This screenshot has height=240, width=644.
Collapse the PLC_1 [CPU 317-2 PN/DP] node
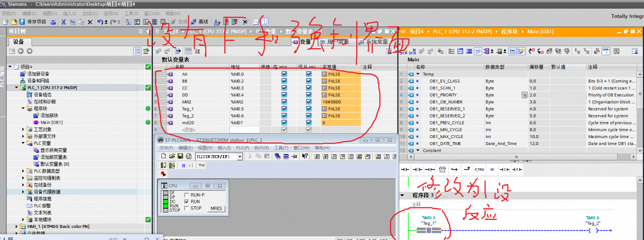coord(17,87)
